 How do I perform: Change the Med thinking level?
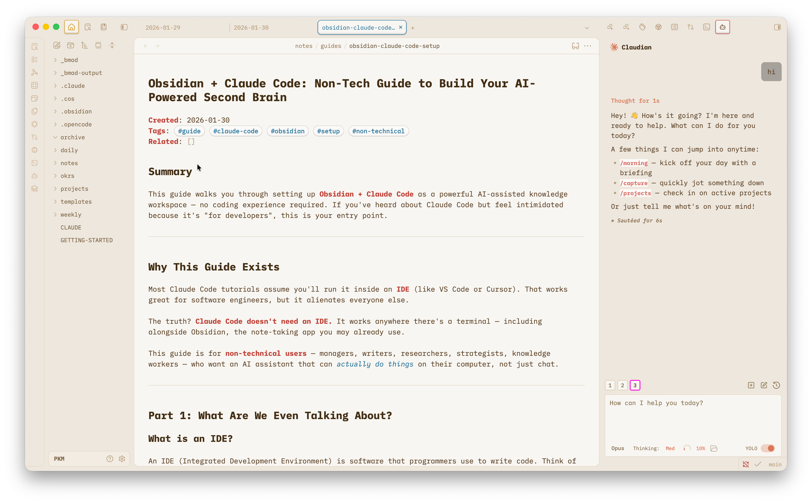pyautogui.click(x=670, y=448)
